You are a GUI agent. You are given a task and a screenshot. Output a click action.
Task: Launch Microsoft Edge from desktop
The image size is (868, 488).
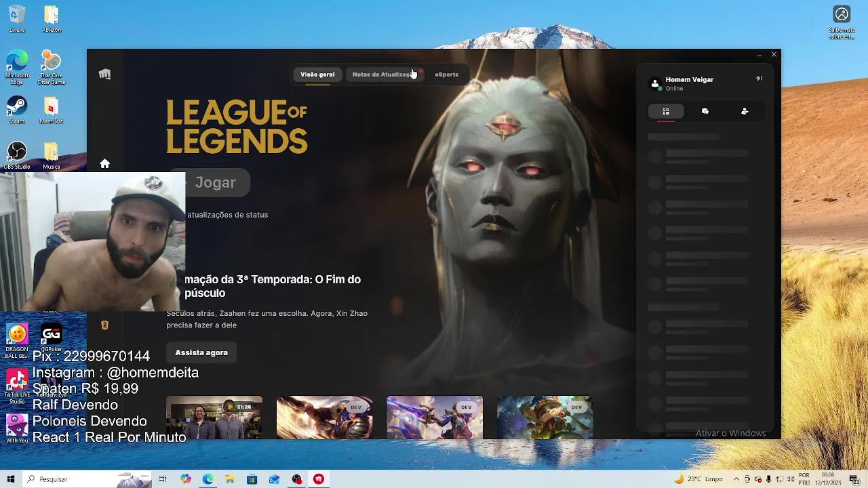coord(17,68)
